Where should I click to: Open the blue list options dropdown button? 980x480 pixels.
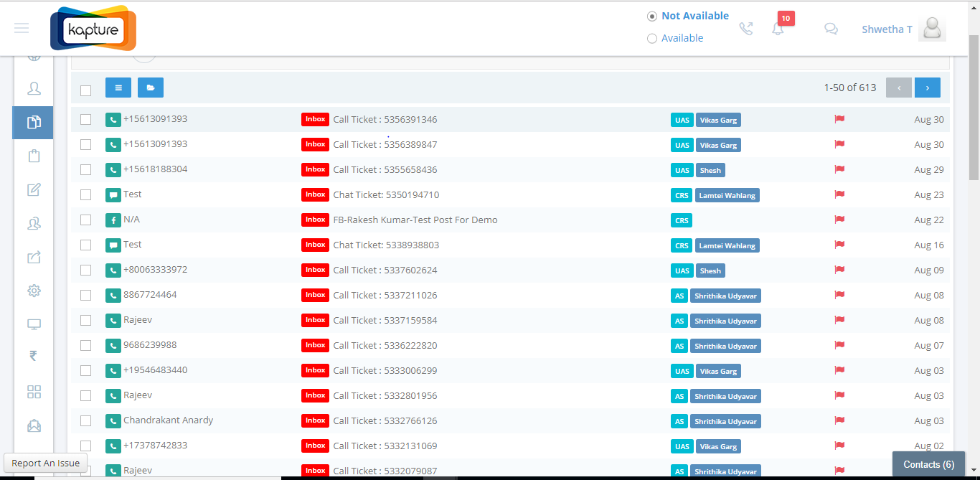coord(118,88)
